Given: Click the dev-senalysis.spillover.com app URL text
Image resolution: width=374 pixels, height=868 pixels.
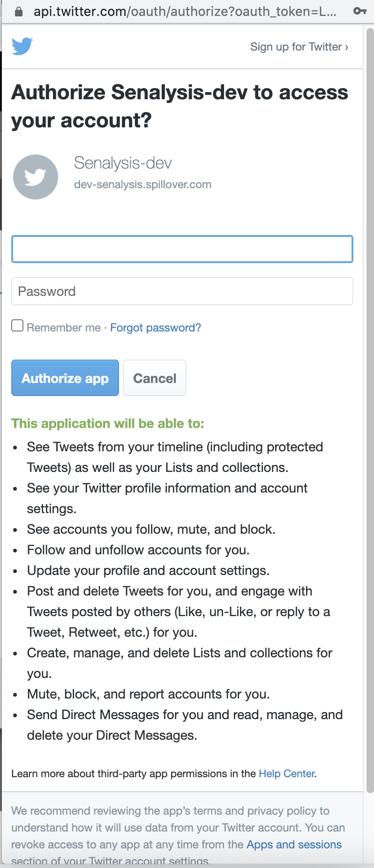Looking at the screenshot, I should pos(142,184).
